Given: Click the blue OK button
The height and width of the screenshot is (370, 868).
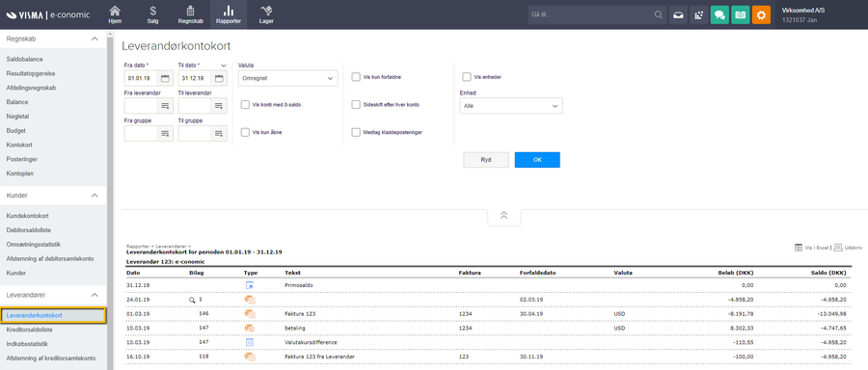Looking at the screenshot, I should pos(537,160).
